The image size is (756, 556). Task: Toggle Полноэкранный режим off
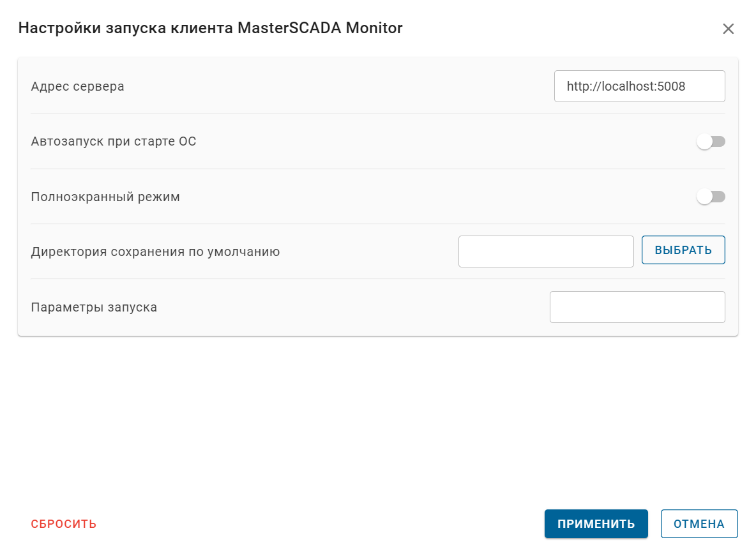click(x=711, y=197)
